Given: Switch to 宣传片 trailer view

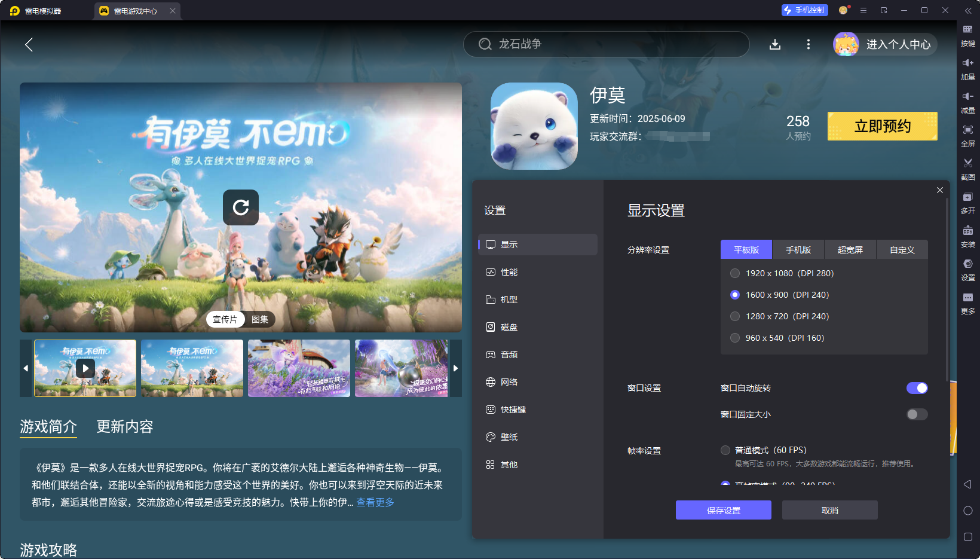Looking at the screenshot, I should coord(225,319).
